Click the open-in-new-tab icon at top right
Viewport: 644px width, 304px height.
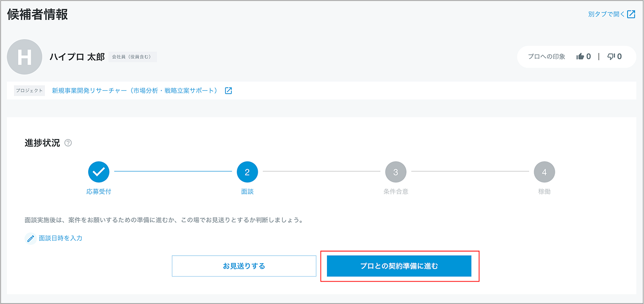(631, 14)
